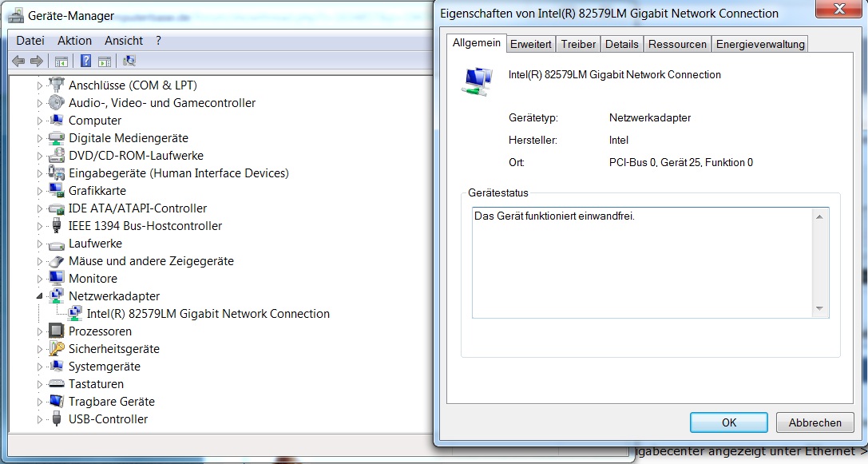
Task: Select the Tragbare Geräte tree item
Action: (x=111, y=402)
